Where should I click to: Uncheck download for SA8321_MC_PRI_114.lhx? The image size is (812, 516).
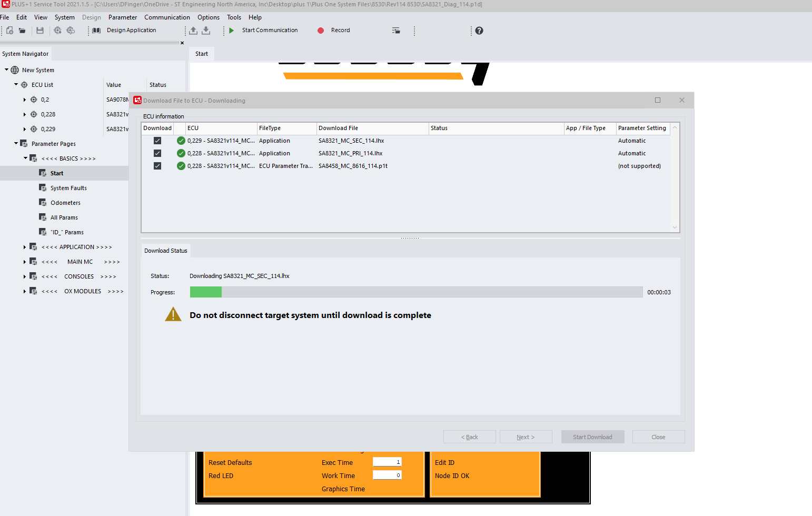157,153
